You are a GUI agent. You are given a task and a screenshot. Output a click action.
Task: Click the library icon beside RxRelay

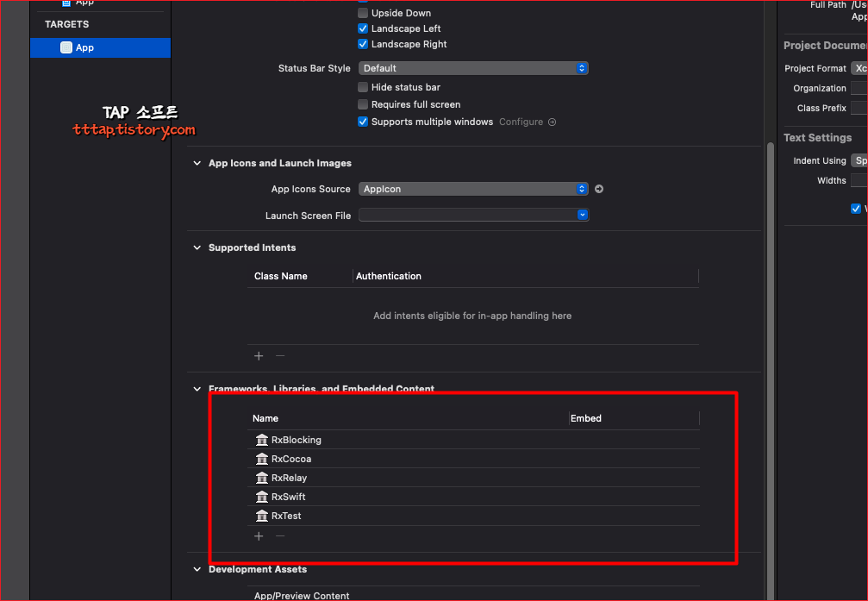tap(262, 478)
